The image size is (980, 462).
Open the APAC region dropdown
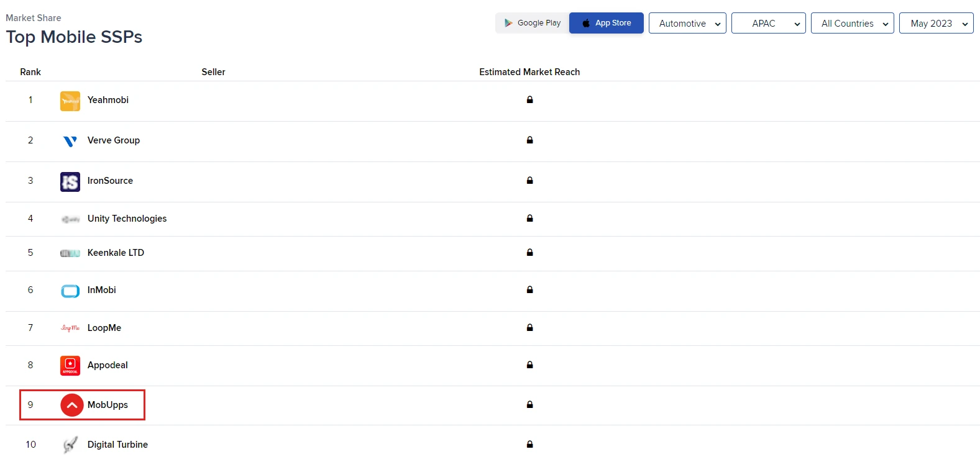pyautogui.click(x=769, y=23)
